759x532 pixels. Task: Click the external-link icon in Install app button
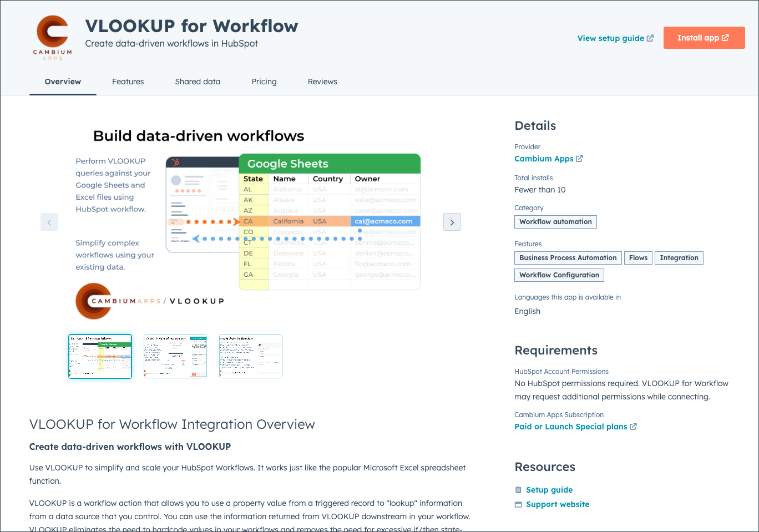click(x=725, y=38)
